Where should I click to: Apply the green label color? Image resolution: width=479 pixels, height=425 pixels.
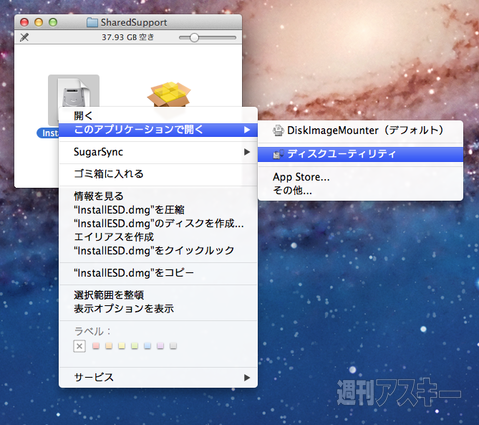[134, 346]
